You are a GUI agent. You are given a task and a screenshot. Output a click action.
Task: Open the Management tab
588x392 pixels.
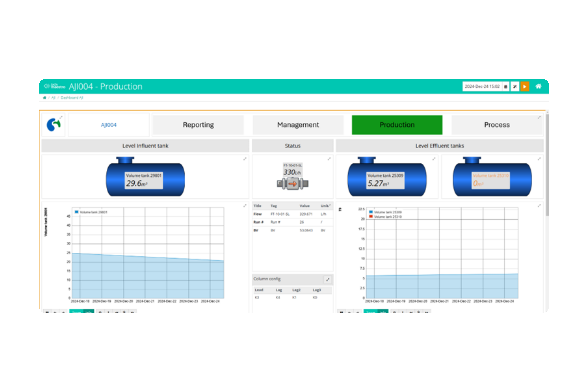click(x=298, y=125)
